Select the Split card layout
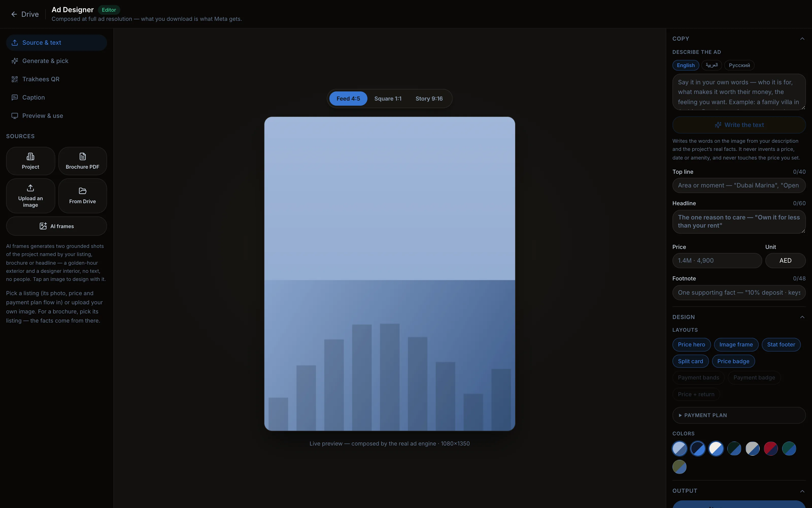812x508 pixels. click(x=690, y=361)
